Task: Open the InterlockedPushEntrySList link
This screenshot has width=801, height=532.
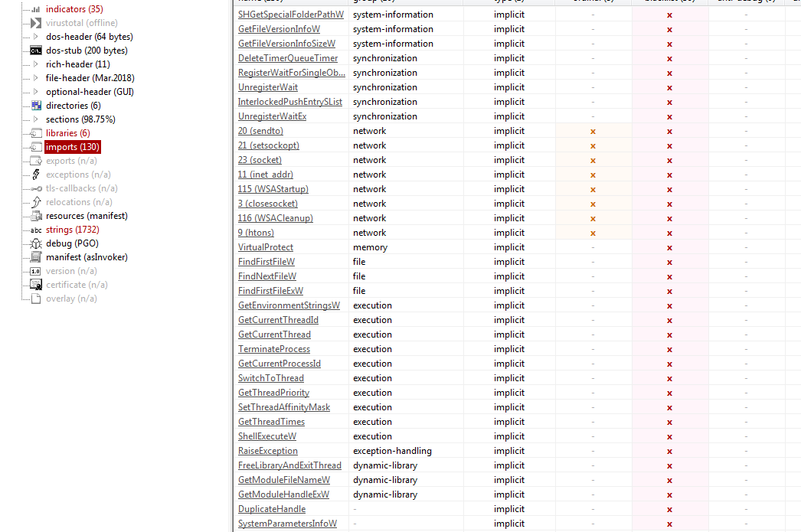Action: [x=289, y=102]
